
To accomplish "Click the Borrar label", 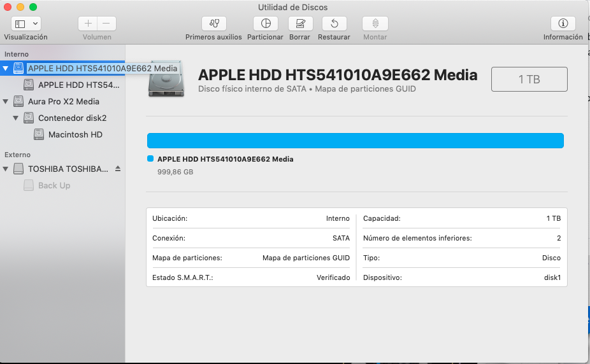I will point(299,37).
